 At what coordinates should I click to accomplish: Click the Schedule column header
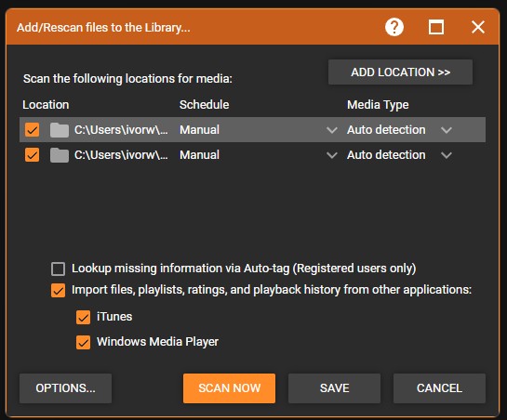205,105
